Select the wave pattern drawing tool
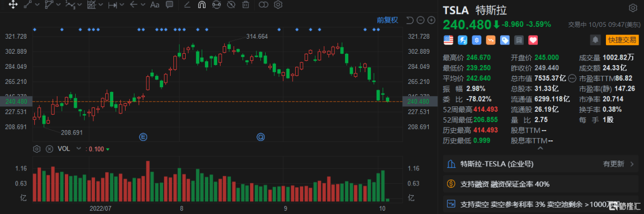The width and height of the screenshot is (644, 214). (70, 5)
